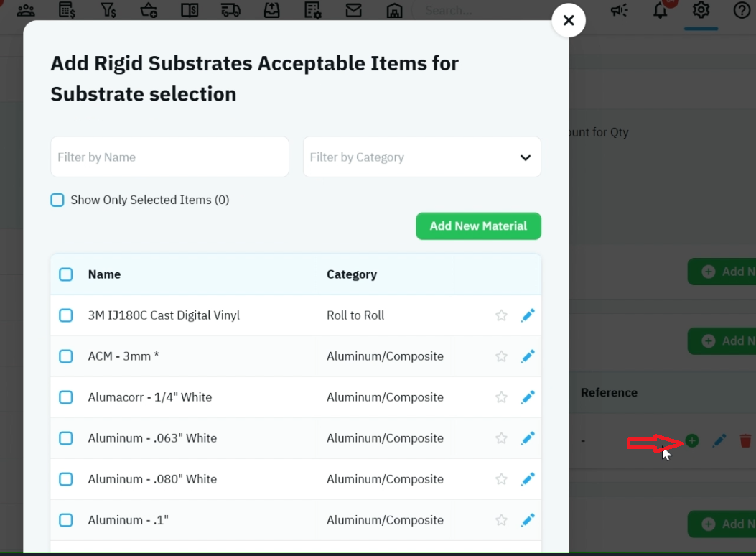756x556 pixels.
Task: Click the Filter by Name input field
Action: coord(169,157)
